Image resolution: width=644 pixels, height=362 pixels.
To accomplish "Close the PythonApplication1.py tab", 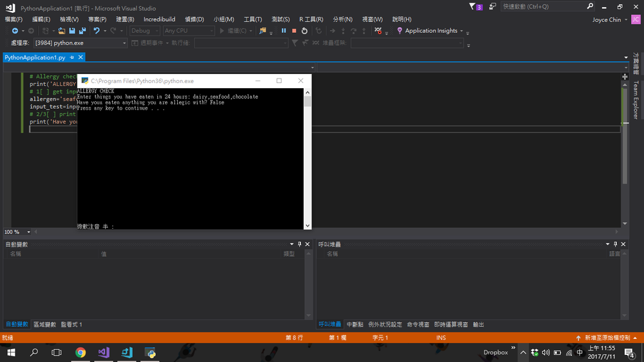I will click(x=81, y=57).
